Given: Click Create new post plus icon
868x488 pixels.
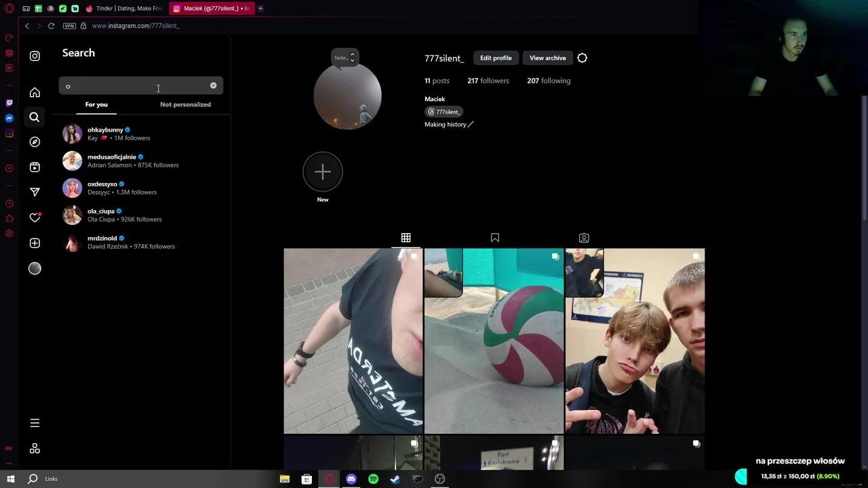Looking at the screenshot, I should [35, 243].
